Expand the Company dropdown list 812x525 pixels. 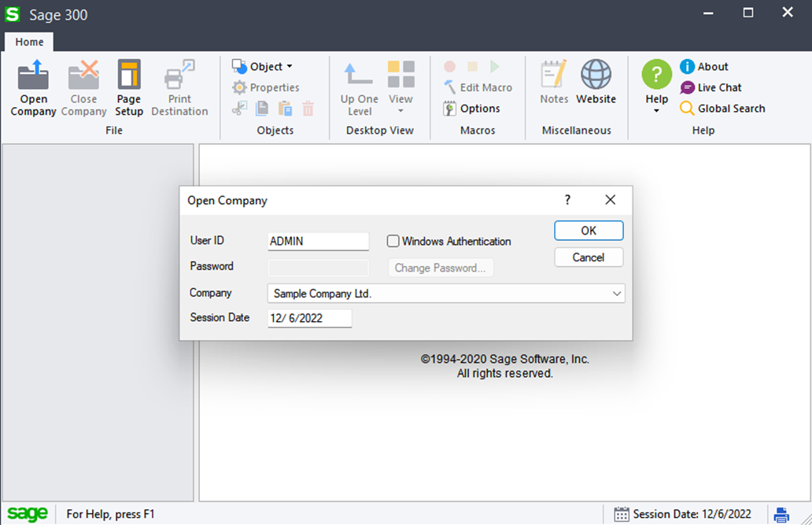coord(616,294)
